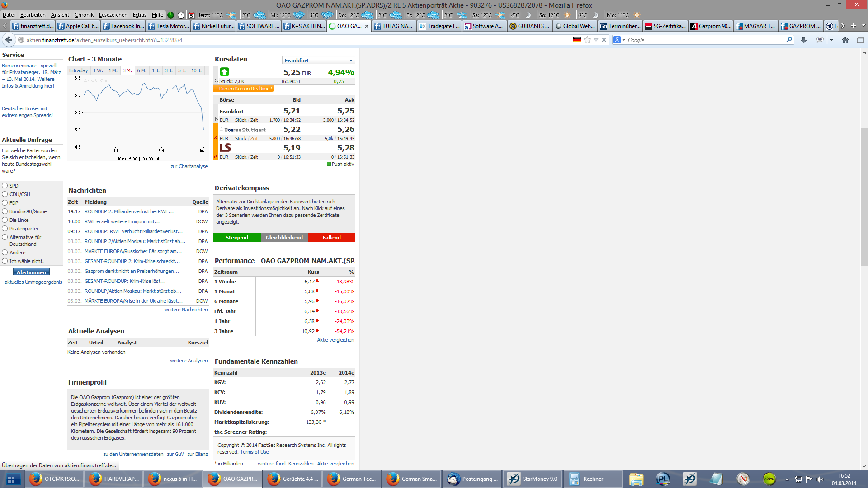
Task: Select the SPD poll option
Action: (4, 186)
